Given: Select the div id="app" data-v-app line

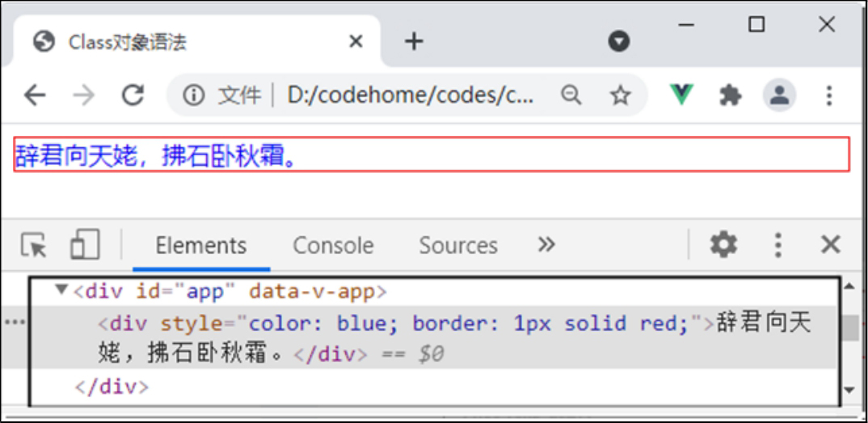Looking at the screenshot, I should [x=230, y=292].
